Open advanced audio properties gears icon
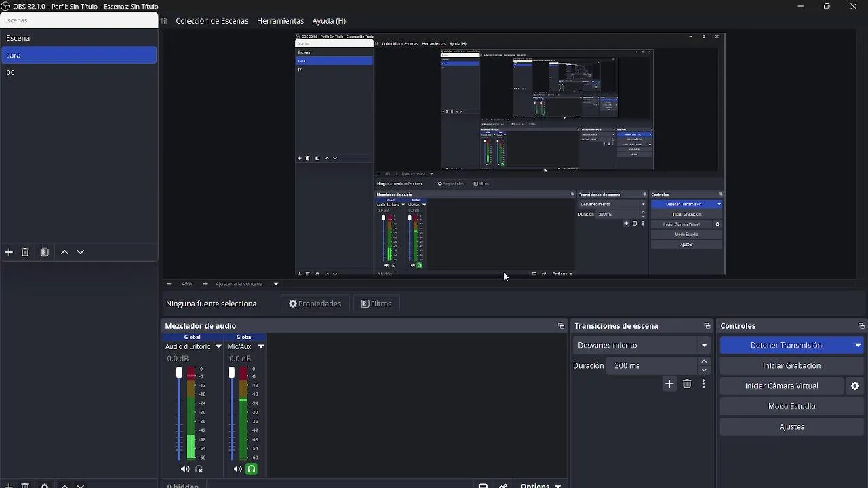Viewport: 868px width, 488px height. click(x=503, y=485)
